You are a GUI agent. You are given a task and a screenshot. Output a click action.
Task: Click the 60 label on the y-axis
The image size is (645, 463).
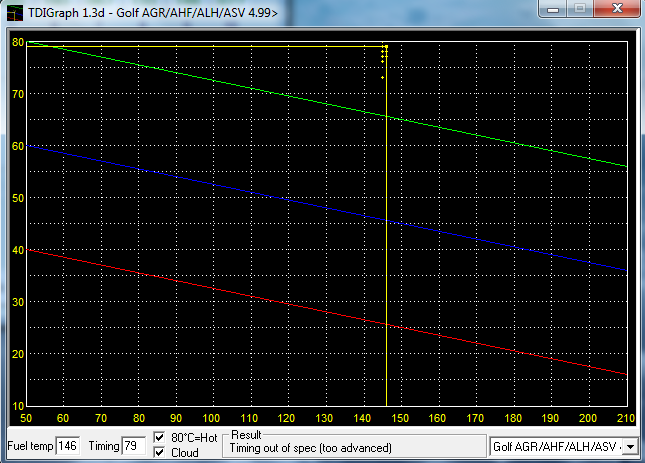(17, 146)
